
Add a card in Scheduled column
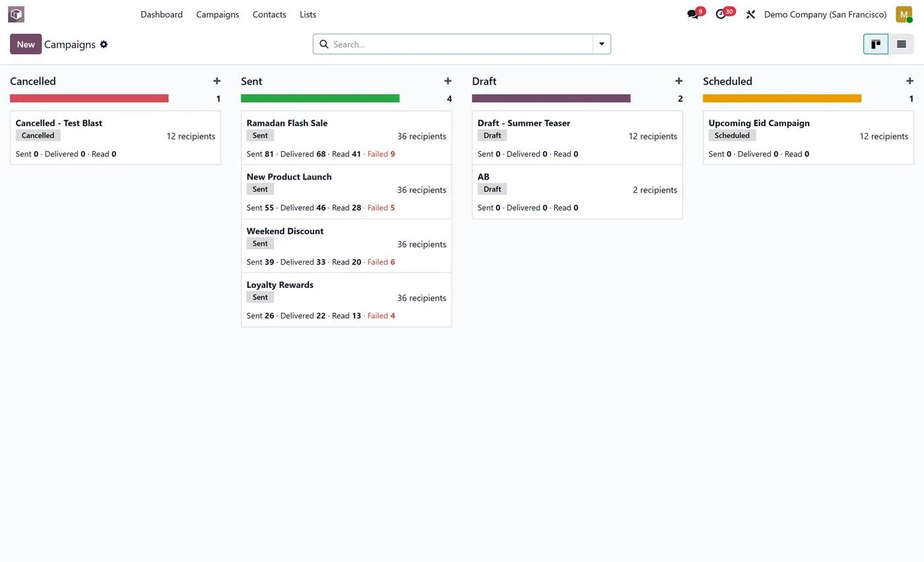tap(909, 81)
